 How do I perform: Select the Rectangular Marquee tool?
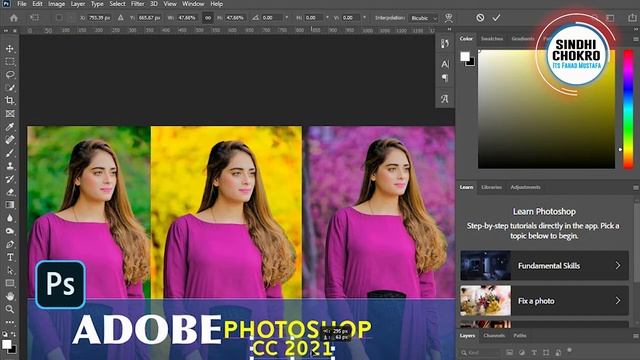tap(10, 62)
